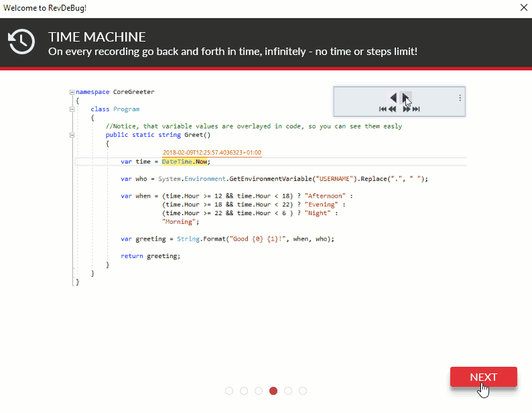Step forward with the right arrow control

click(405, 98)
